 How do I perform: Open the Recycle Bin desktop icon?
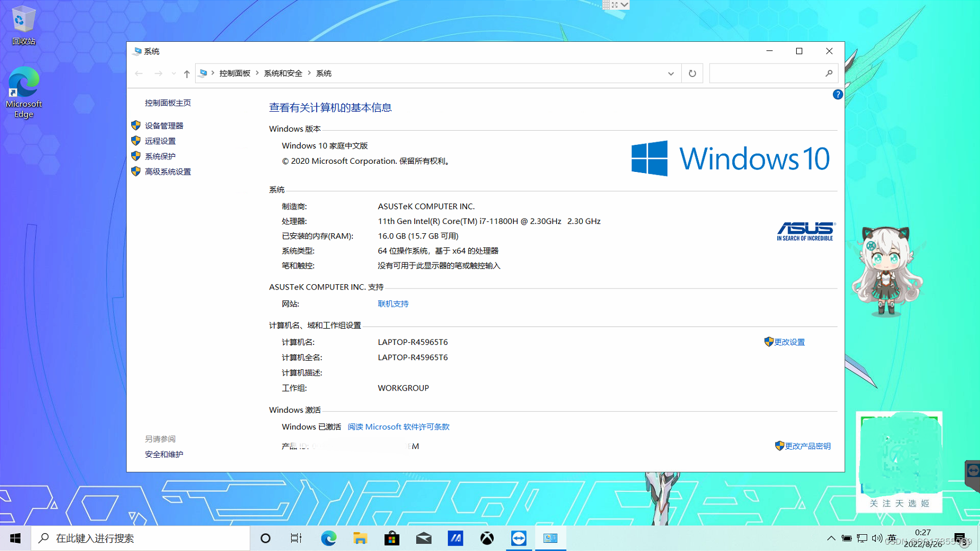pos(23,25)
